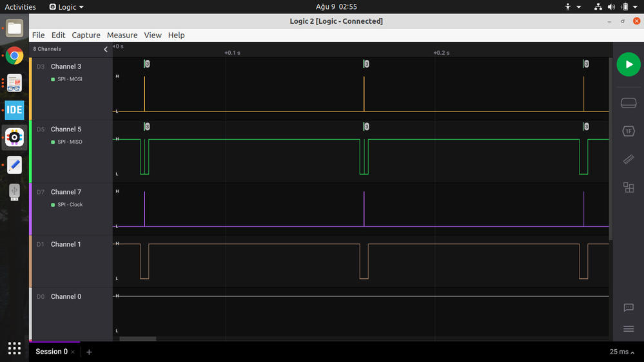644x362 pixels.
Task: Click the first MISO decoded data bubble
Action: click(147, 127)
